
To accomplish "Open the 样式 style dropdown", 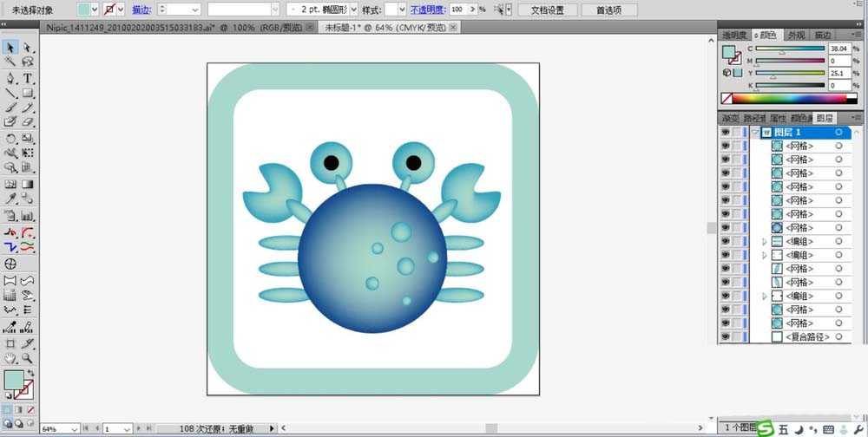I will point(402,10).
